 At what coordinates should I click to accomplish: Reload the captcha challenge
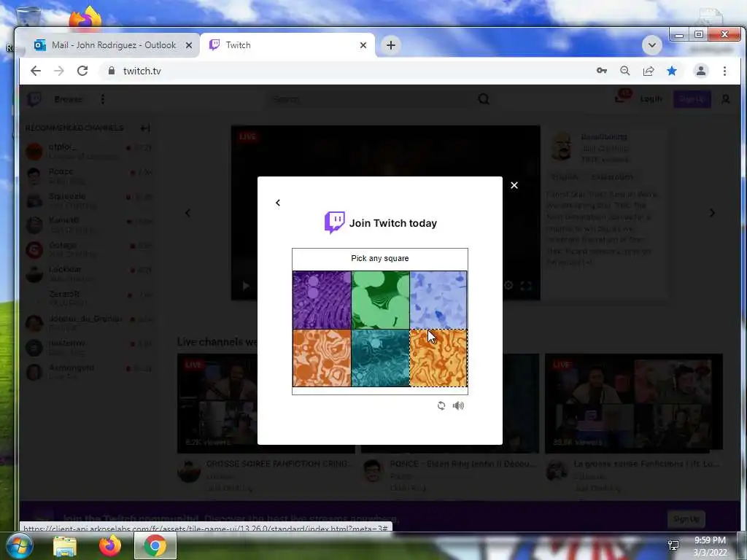(x=441, y=405)
